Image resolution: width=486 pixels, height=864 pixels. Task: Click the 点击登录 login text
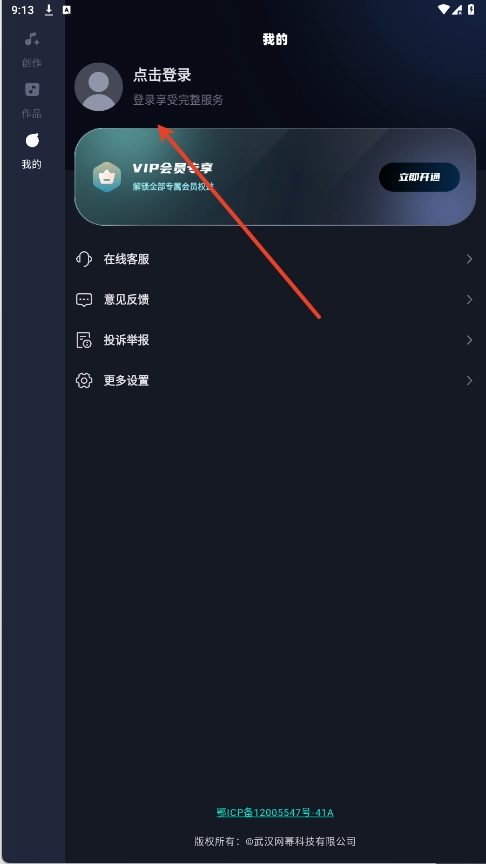pyautogui.click(x=162, y=75)
